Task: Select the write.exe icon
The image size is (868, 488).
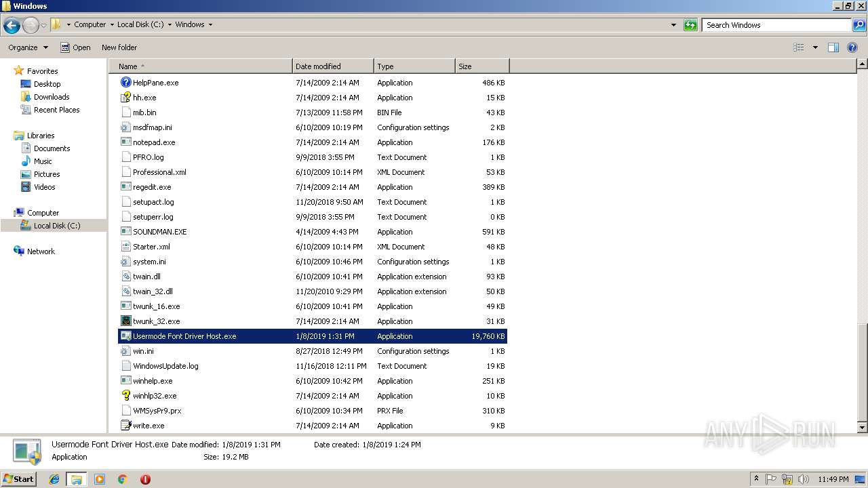Action: click(x=125, y=426)
